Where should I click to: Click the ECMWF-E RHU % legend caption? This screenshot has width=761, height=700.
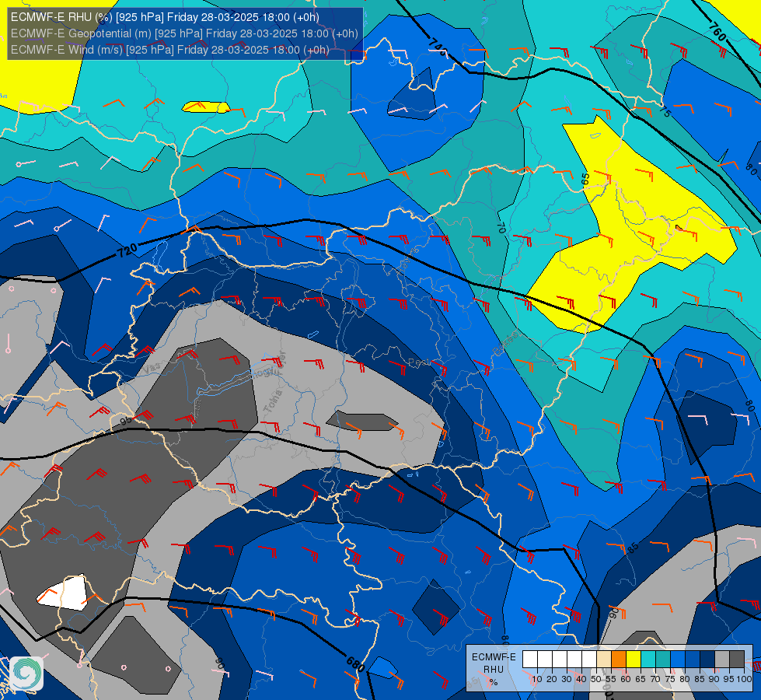(x=494, y=670)
